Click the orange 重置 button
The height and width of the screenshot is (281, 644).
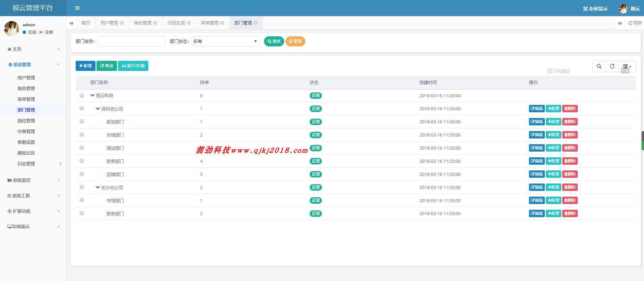click(295, 41)
